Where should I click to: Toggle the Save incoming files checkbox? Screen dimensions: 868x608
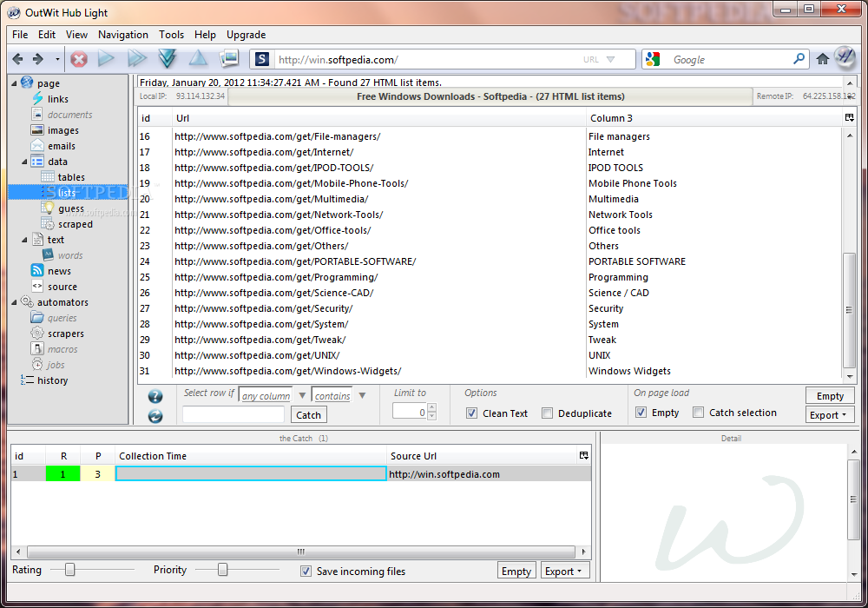306,571
